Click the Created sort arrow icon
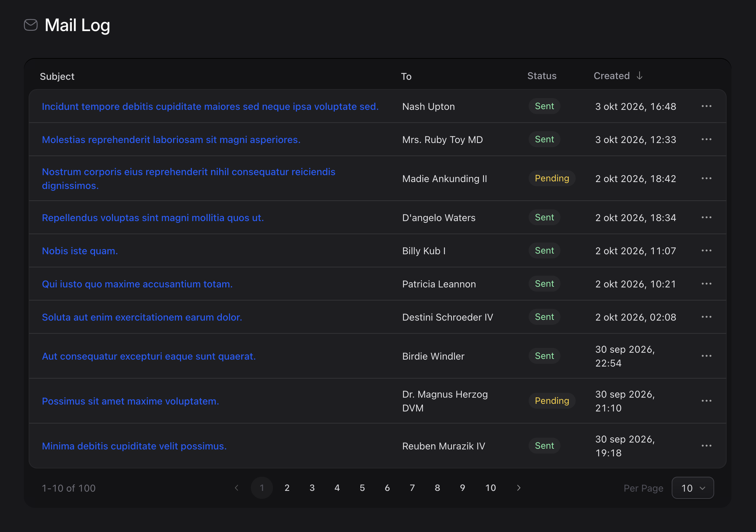Image resolution: width=756 pixels, height=532 pixels. tap(640, 76)
